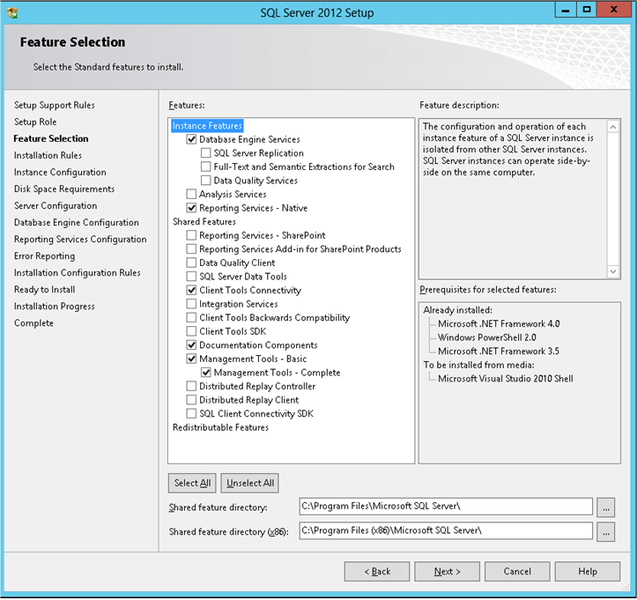Enable SQL Server Replication feature

(206, 154)
